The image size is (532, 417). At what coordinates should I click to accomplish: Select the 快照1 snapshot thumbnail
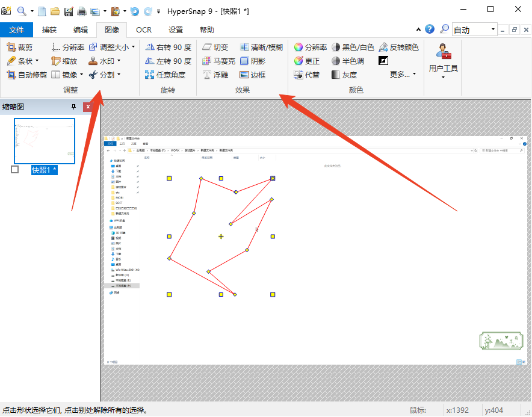pos(45,141)
